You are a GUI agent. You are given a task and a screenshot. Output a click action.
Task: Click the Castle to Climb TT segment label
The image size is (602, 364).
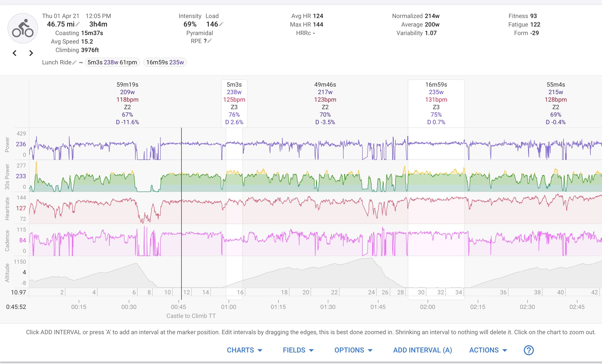191,316
